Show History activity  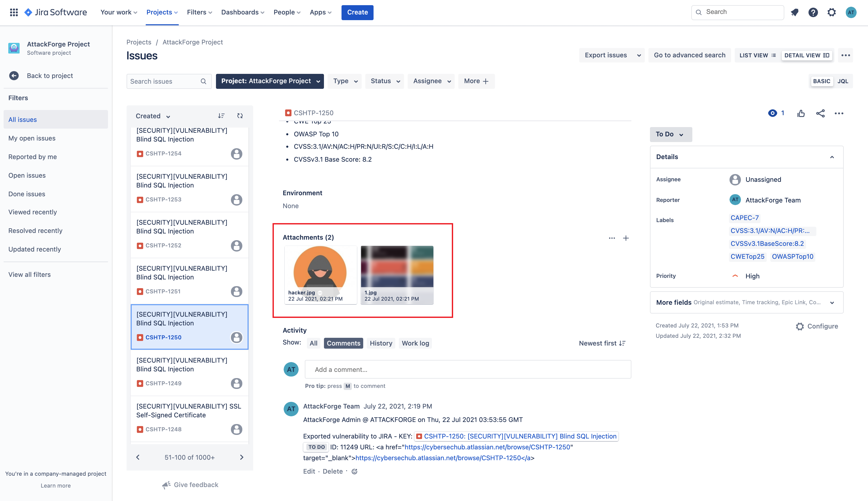pyautogui.click(x=381, y=343)
